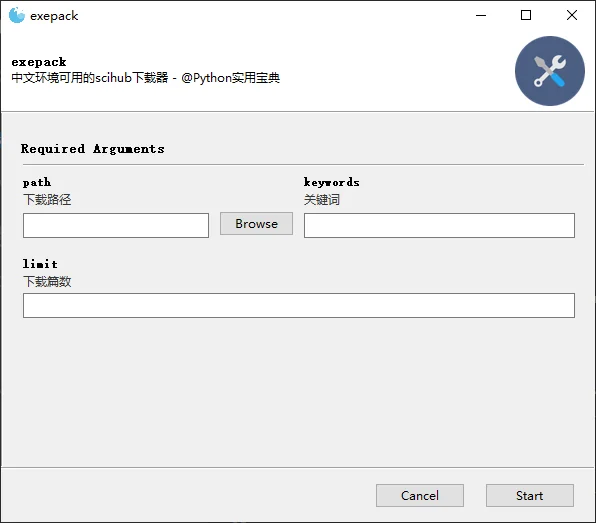Screen dimensions: 596x523
Task: Click the 下载路径 description text
Action: tap(47, 200)
